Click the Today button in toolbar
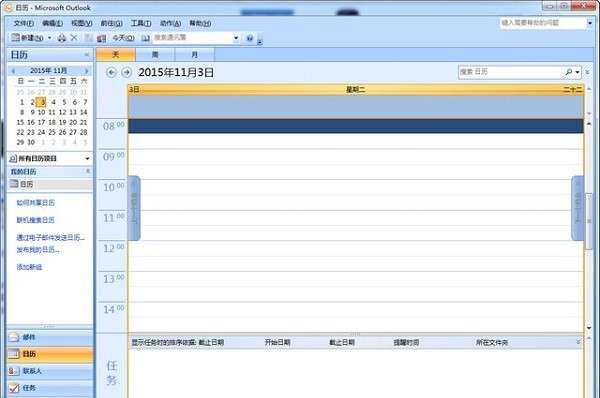The width and height of the screenshot is (600, 398). [123, 38]
